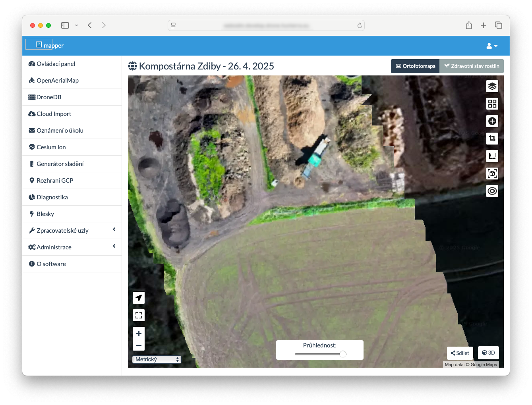
Task: Go to Rozhraní GCP menu item
Action: [x=55, y=181]
